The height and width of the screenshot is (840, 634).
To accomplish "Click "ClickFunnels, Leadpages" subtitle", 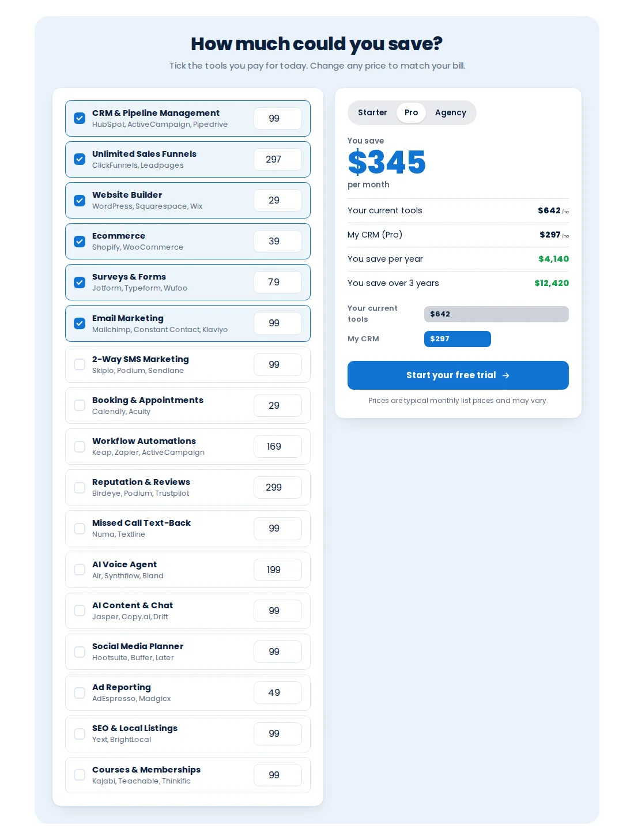I will [138, 165].
